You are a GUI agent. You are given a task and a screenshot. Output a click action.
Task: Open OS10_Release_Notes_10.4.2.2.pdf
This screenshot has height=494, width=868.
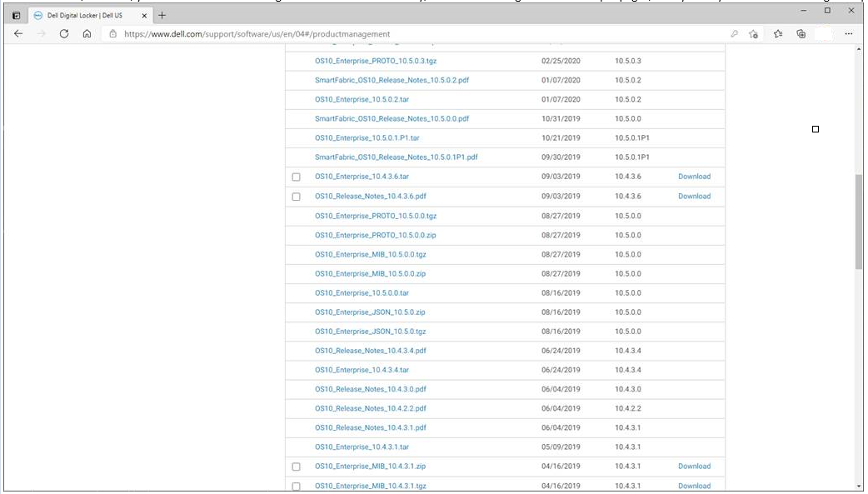(x=371, y=409)
